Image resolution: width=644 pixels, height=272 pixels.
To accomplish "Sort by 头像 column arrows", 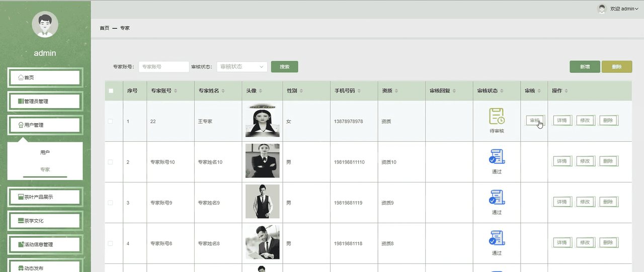I will pyautogui.click(x=261, y=91).
